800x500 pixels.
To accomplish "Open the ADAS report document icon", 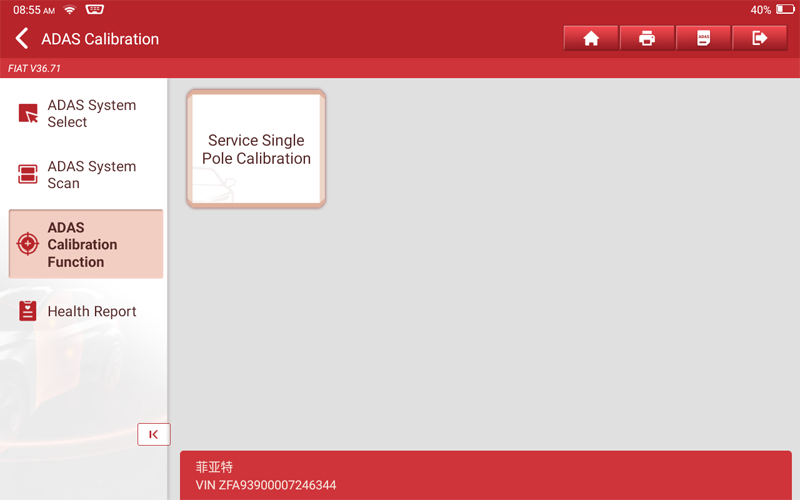I will (703, 38).
